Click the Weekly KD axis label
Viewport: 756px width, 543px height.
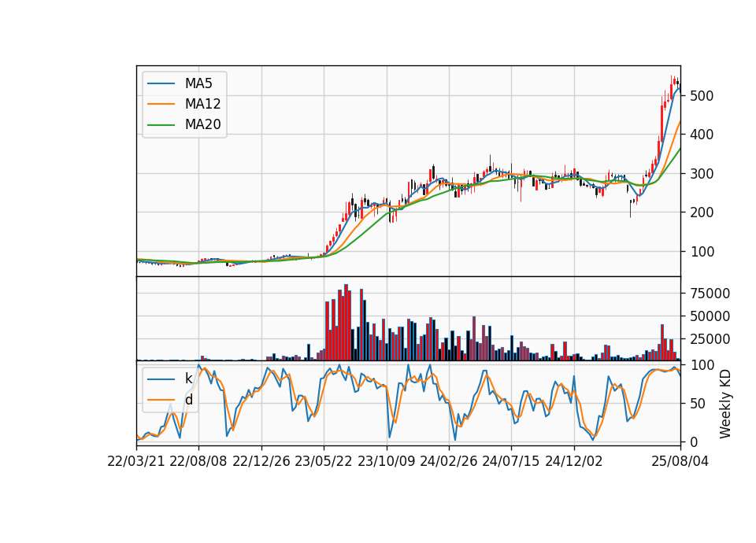click(724, 404)
